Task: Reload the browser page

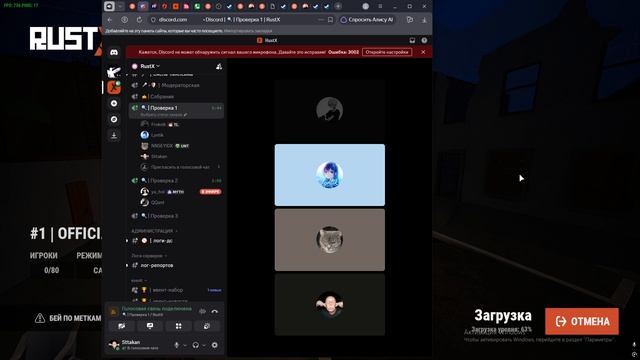Action: click(x=139, y=20)
